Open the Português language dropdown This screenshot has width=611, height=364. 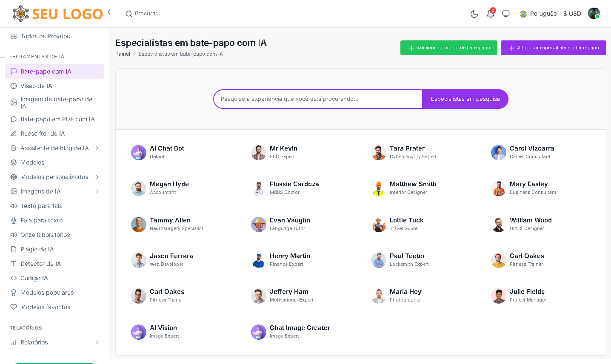[x=538, y=14]
